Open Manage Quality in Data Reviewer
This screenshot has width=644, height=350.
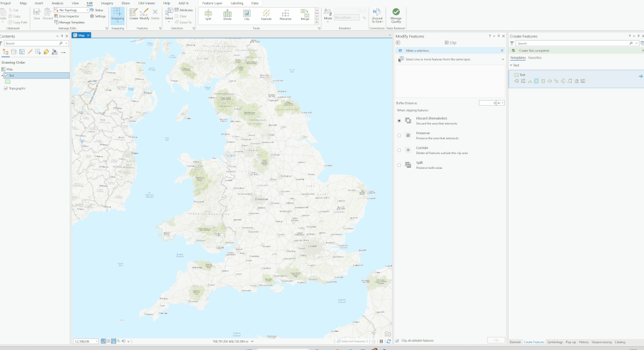(x=396, y=15)
